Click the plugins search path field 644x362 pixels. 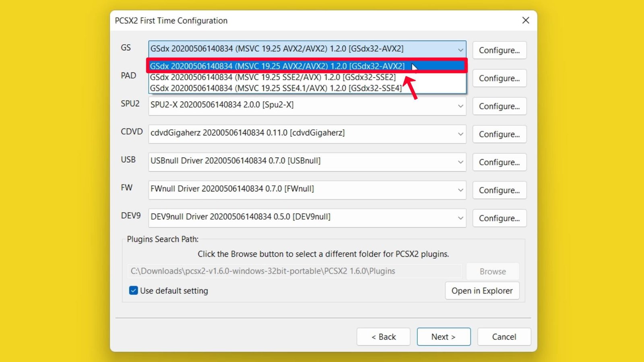tap(295, 271)
